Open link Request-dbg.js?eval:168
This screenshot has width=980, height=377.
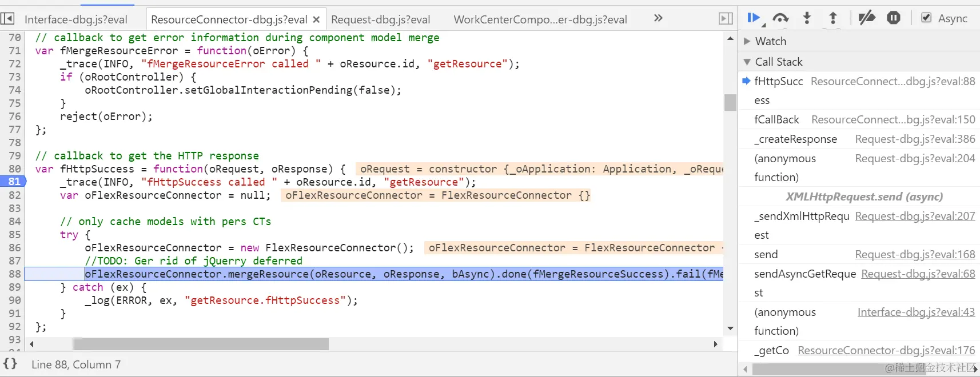915,254
